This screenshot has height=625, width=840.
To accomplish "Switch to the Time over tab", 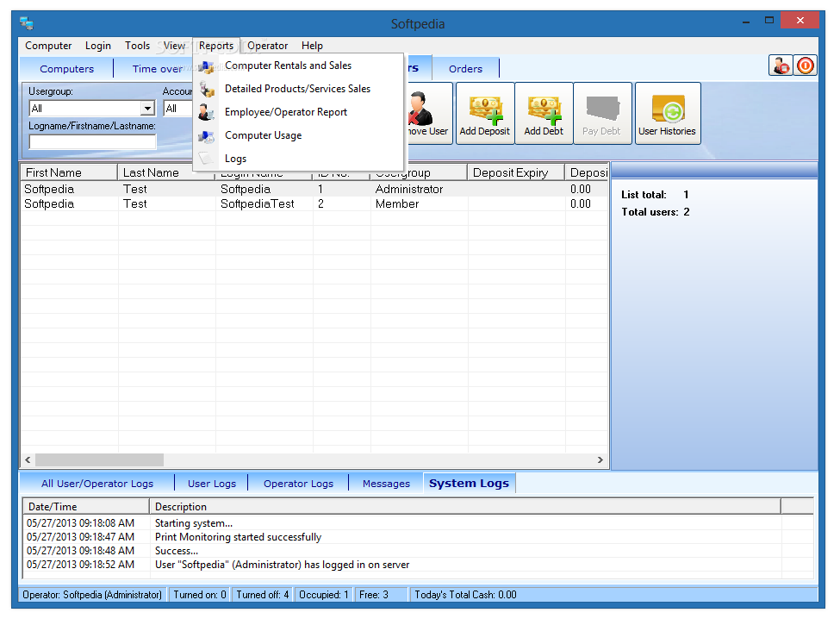I will 157,69.
